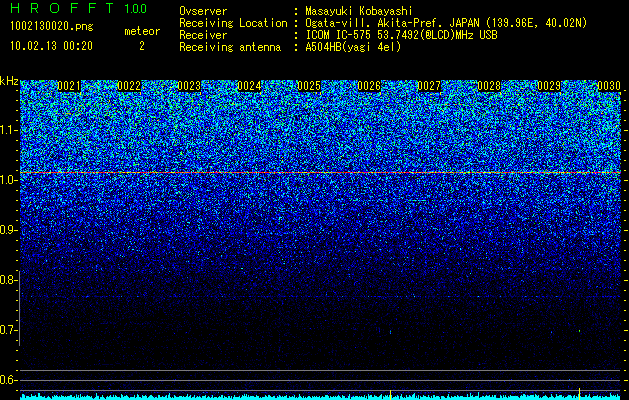
Task: Click the Receiving antenna label
Action: tap(230, 47)
